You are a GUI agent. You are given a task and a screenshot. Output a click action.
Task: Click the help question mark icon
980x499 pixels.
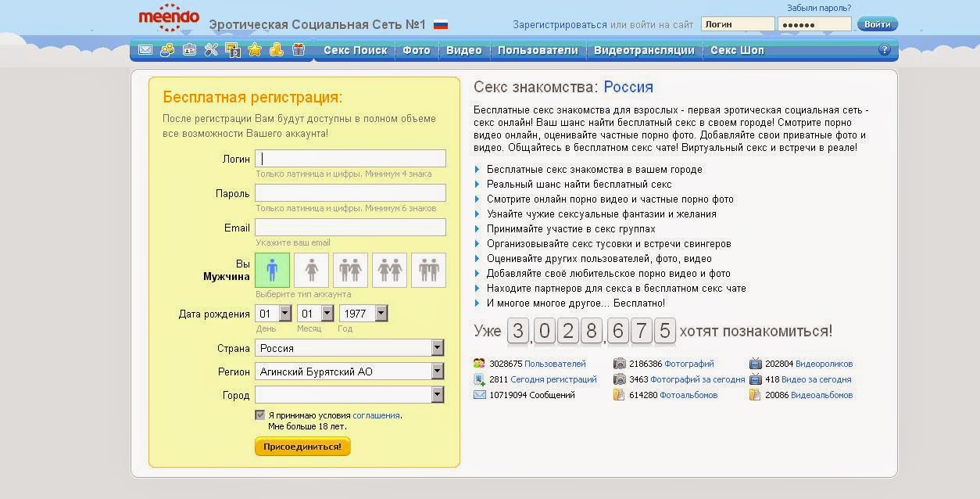tap(885, 50)
